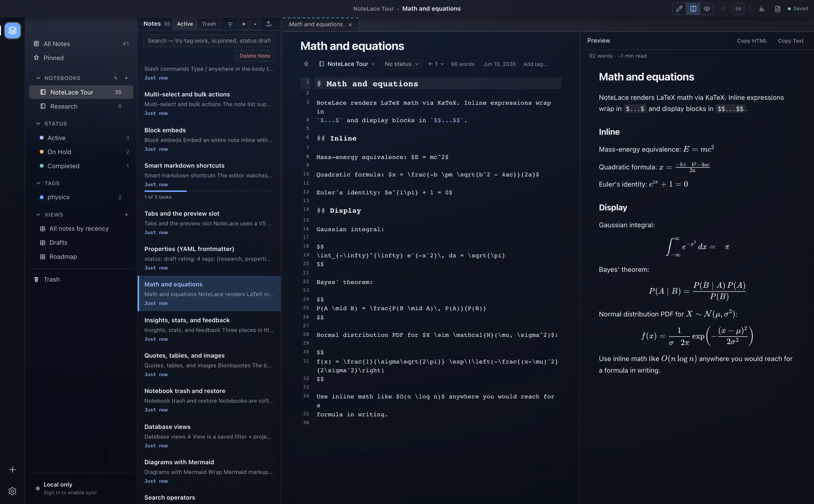Click the download export icon
Image resolution: width=814 pixels, height=504 pixels.
click(761, 9)
